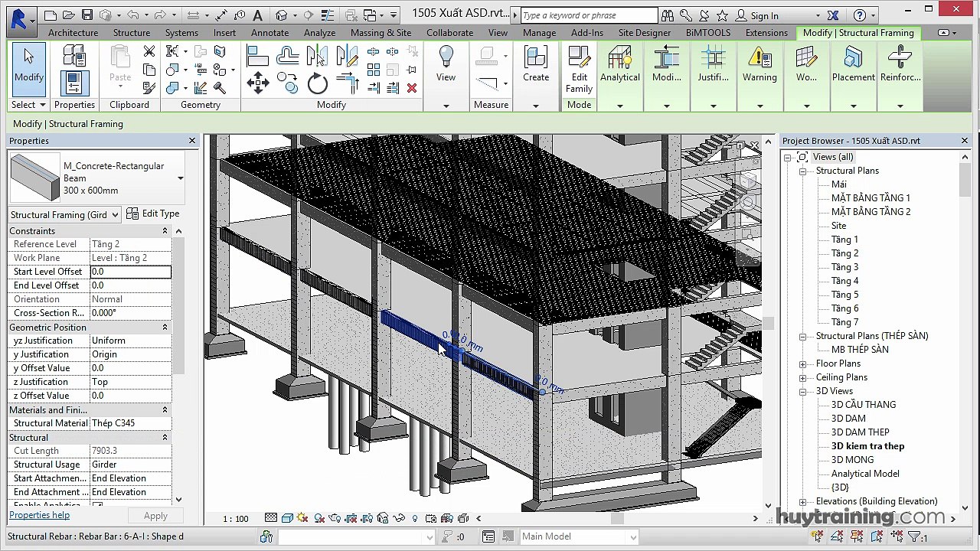The image size is (980, 551).
Task: Click the Text tool 'A' icon
Action: (257, 15)
